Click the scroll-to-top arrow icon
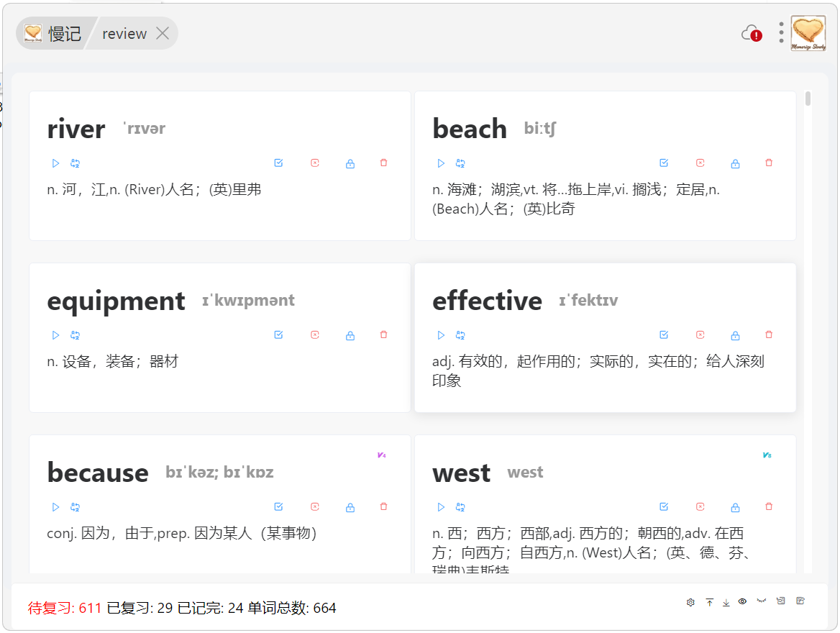This screenshot has width=840, height=633. click(709, 602)
